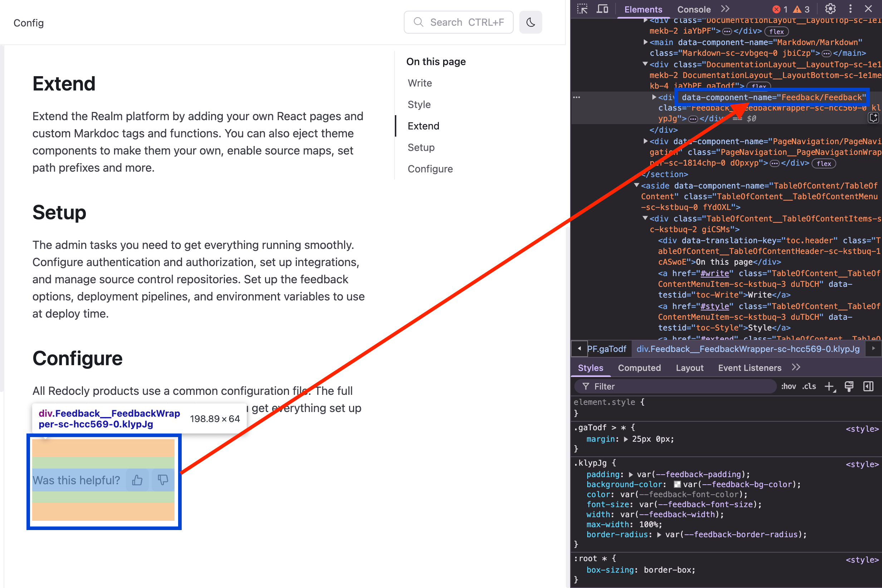Open the Computed styles tab
Image resolution: width=882 pixels, height=588 pixels.
(640, 368)
